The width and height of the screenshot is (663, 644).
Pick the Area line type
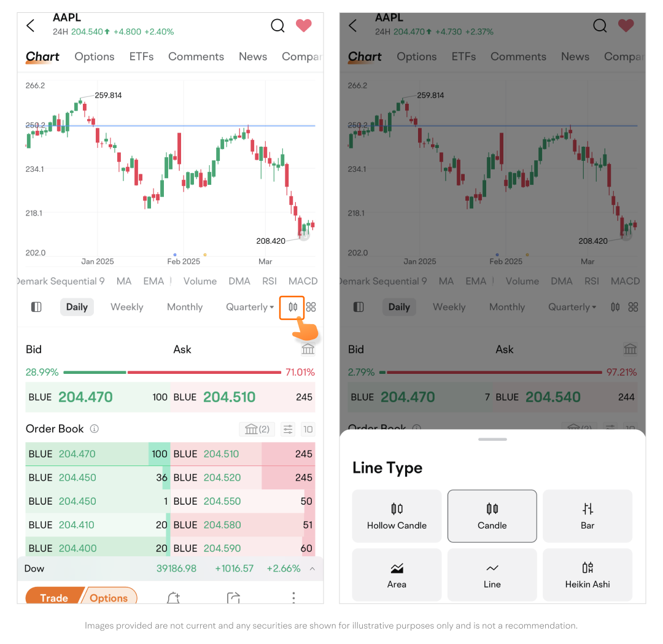click(397, 575)
